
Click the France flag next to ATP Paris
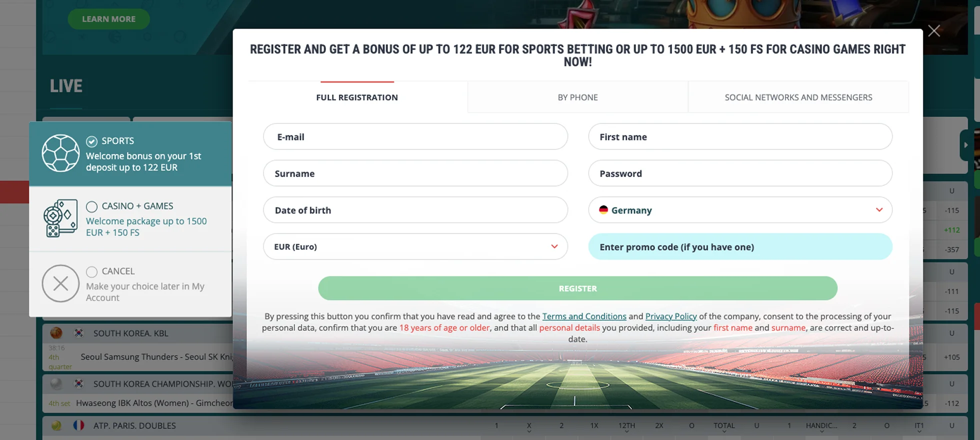[78, 425]
